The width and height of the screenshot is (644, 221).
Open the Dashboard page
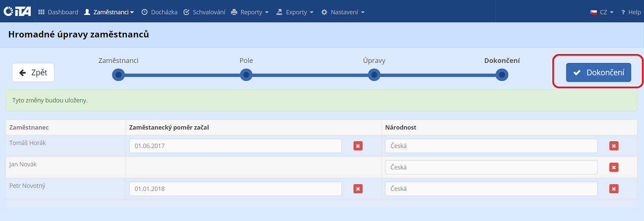pos(58,12)
